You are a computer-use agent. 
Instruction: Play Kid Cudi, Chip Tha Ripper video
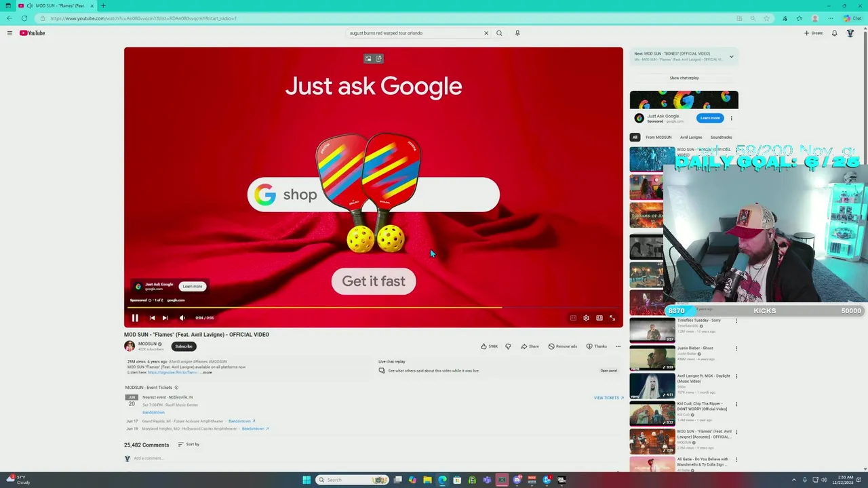652,413
